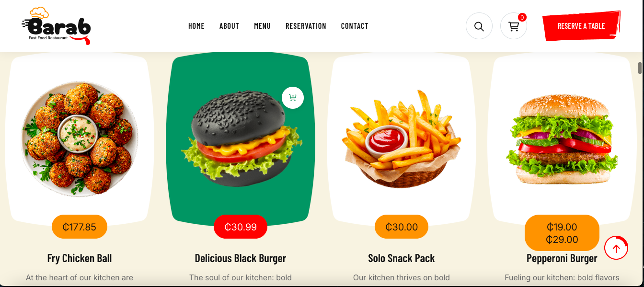Screen dimensions: 644x287
Task: Click the red cart count badge
Action: coord(522,17)
